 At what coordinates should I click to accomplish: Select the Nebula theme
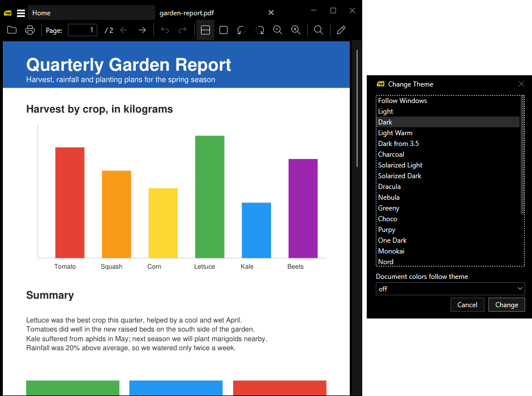click(448, 197)
